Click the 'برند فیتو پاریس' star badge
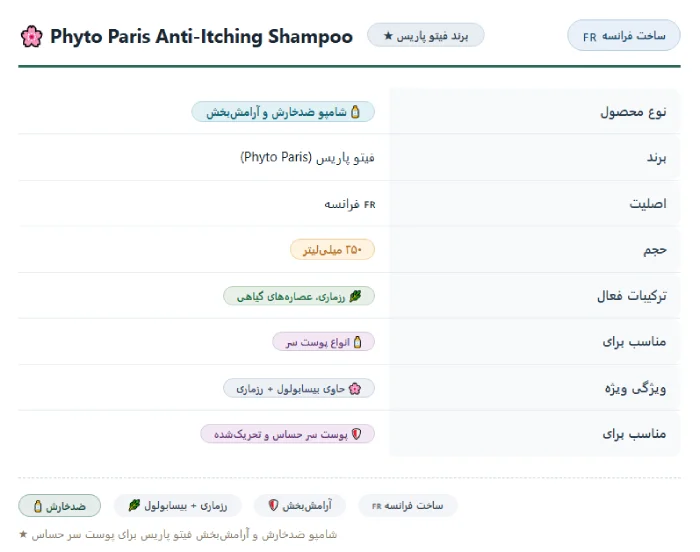This screenshot has height=552, width=700. coord(425,35)
